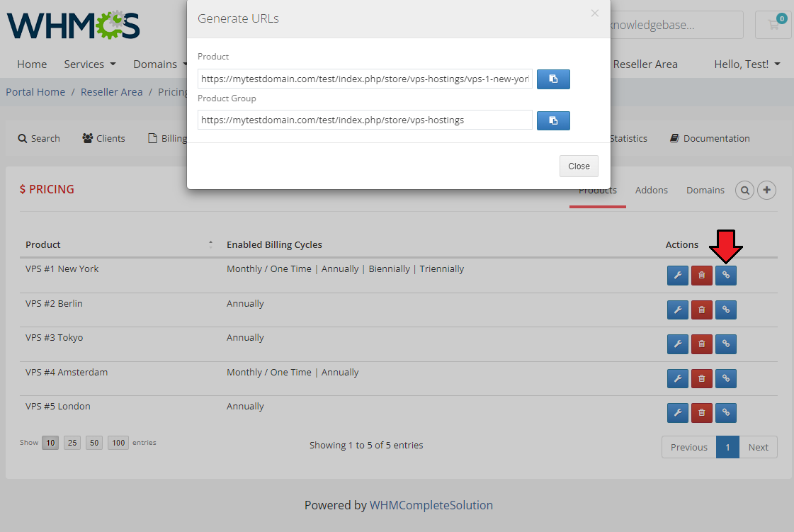Close the Generate URLs dialog with X
The height and width of the screenshot is (532, 794).
tap(595, 13)
